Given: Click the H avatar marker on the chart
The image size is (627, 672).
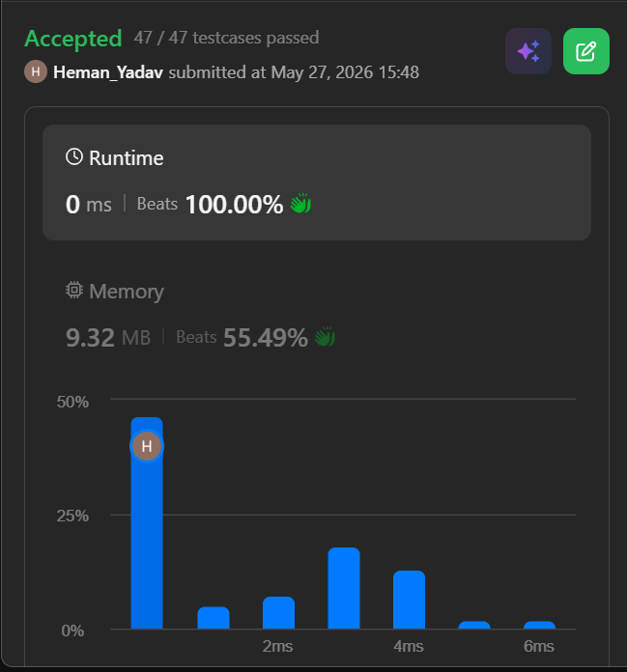Looking at the screenshot, I should tap(147, 446).
